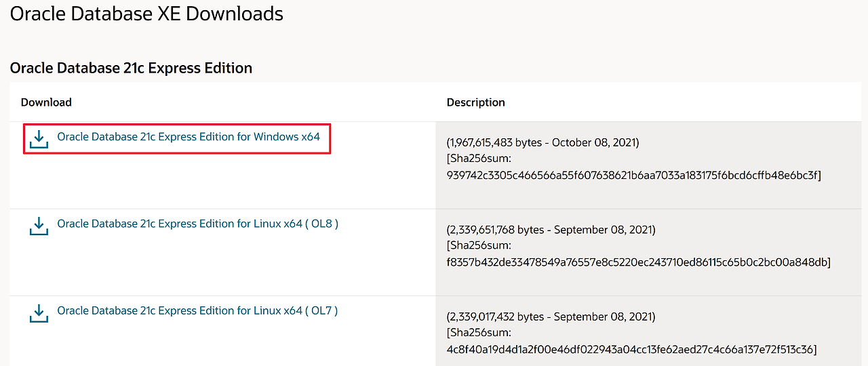The image size is (868, 366).
Task: Click the OL7 hash starting with 4c8f40a1
Action: click(x=631, y=349)
